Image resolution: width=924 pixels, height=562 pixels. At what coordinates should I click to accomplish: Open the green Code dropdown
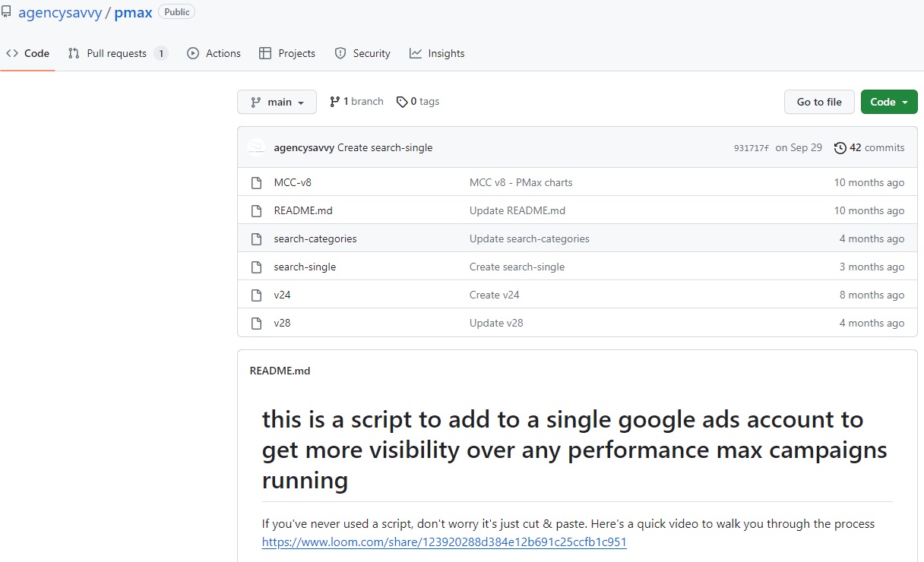[x=889, y=101]
